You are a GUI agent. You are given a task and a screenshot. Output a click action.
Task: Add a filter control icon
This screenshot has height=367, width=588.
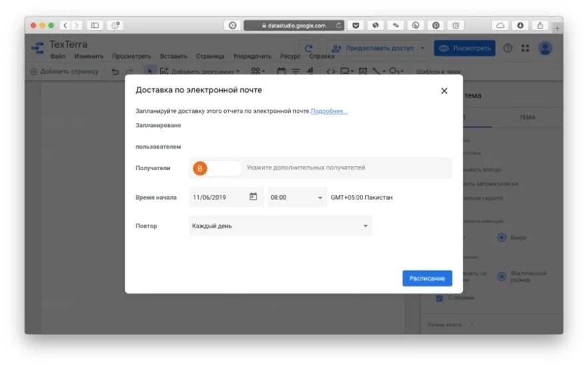click(295, 71)
